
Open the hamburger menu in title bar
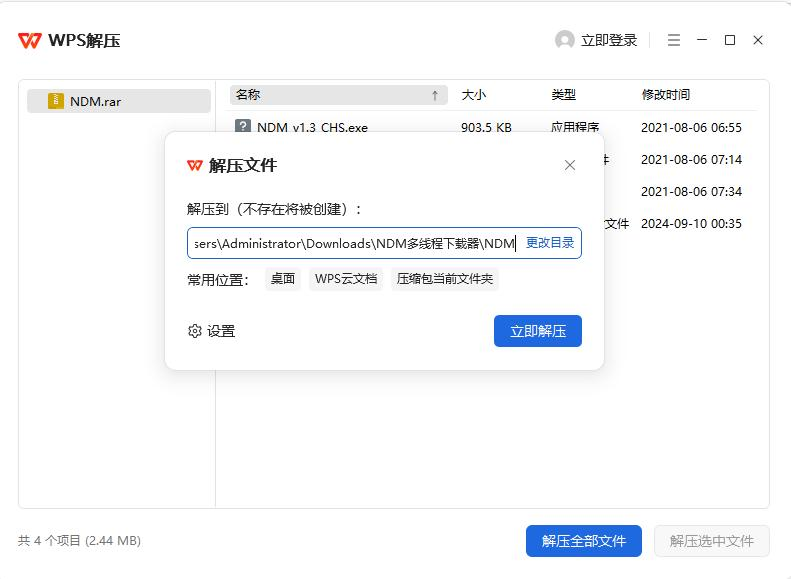tap(674, 40)
